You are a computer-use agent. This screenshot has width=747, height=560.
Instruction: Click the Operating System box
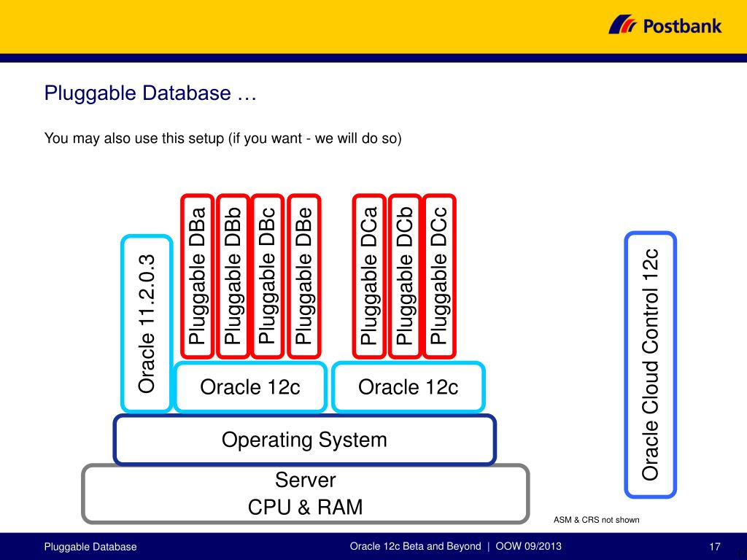pos(304,440)
